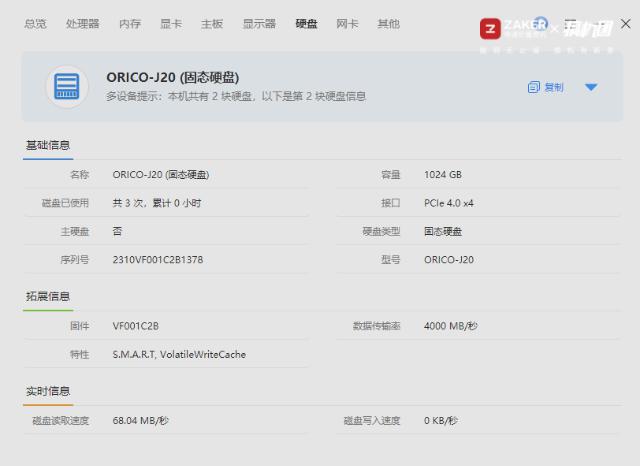Click the 磁盘已使用 field label
Viewport: 640px width, 466px height.
(x=65, y=203)
